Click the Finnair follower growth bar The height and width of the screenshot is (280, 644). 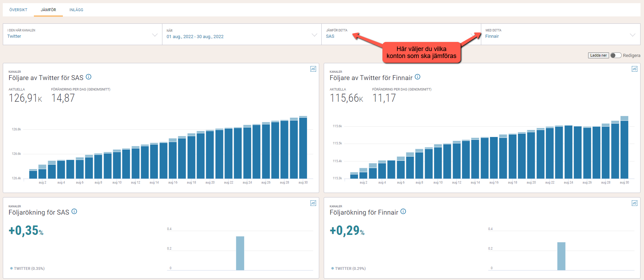(561, 256)
